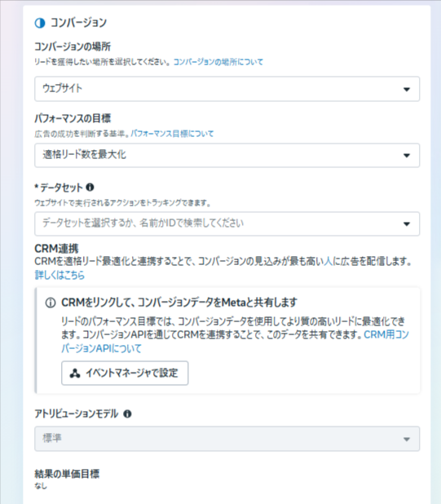Click the CRMをリンクして notice title
441x504 pixels.
(179, 303)
